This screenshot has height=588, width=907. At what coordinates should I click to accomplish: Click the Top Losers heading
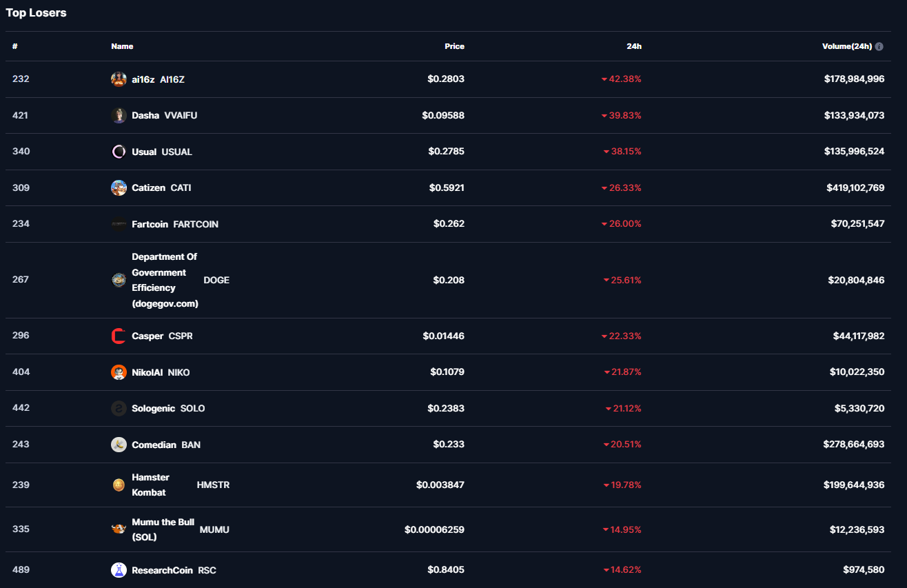coord(36,12)
